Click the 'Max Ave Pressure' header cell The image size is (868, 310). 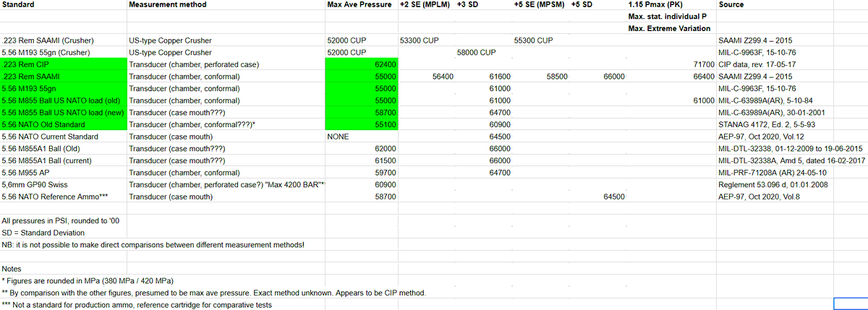pos(361,4)
